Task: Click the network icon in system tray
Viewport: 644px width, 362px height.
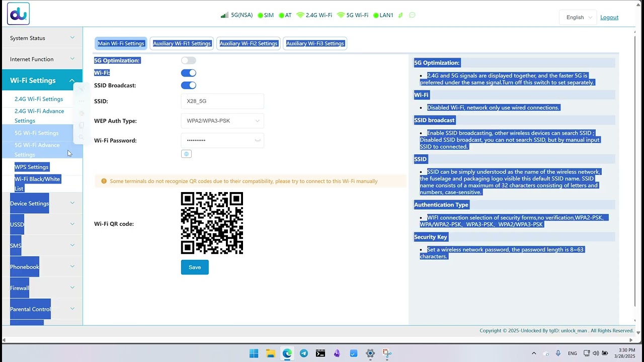Action: click(x=587, y=353)
